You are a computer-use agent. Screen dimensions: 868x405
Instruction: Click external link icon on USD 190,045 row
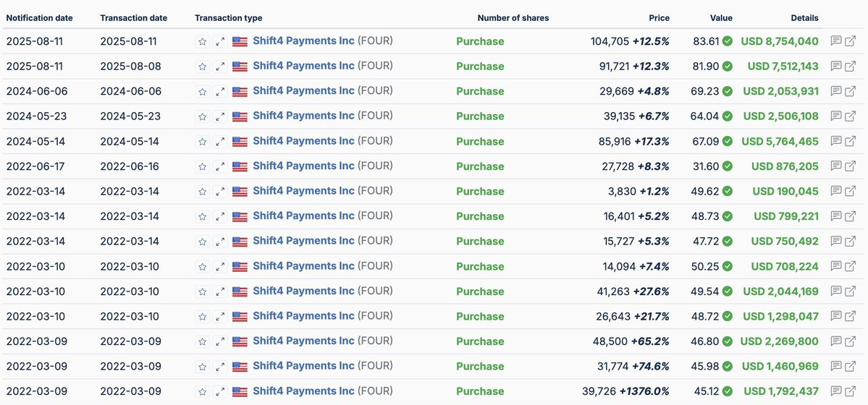coord(851,191)
